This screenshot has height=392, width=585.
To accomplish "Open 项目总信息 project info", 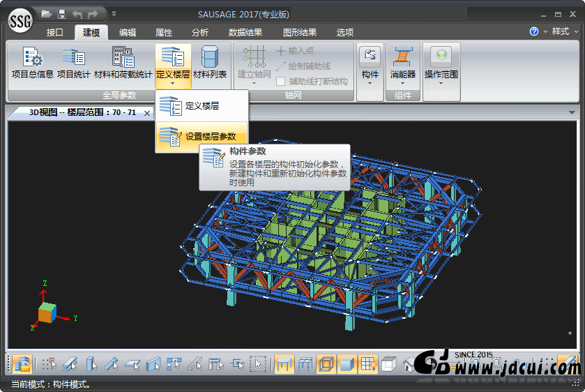I will tap(33, 63).
